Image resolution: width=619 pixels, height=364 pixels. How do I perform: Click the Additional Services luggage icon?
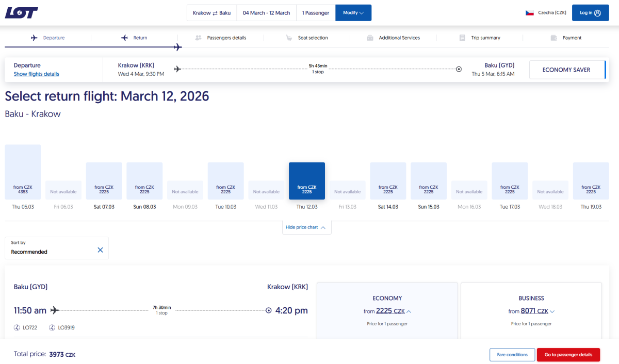coord(370,38)
